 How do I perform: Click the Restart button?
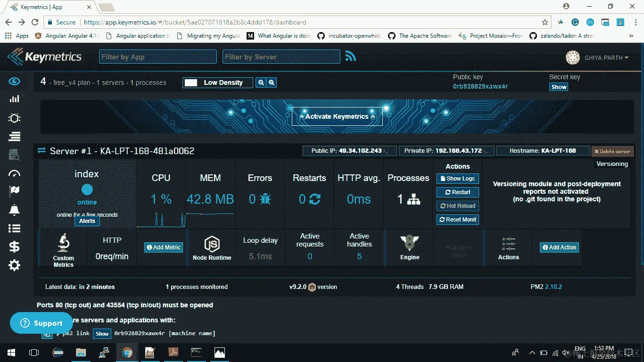tap(458, 192)
